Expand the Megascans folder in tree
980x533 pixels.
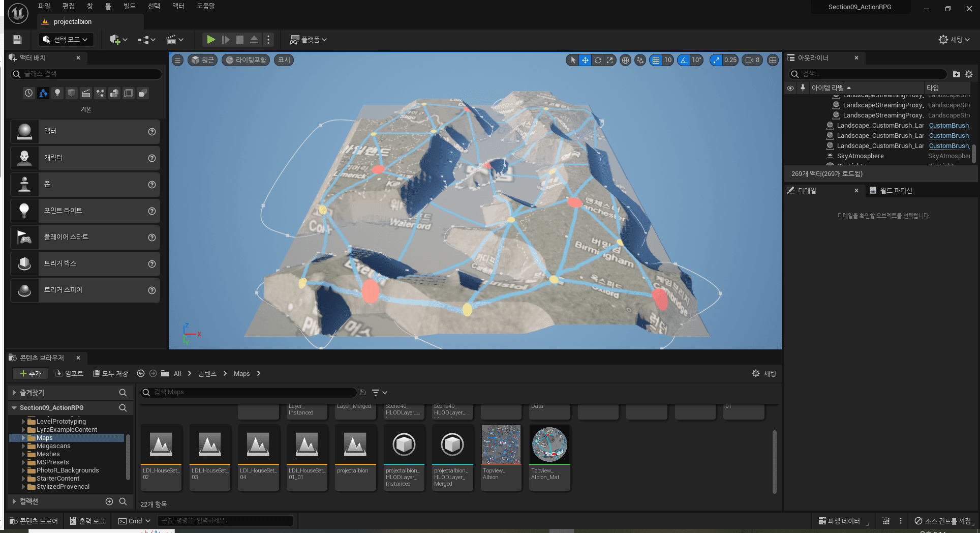click(23, 446)
